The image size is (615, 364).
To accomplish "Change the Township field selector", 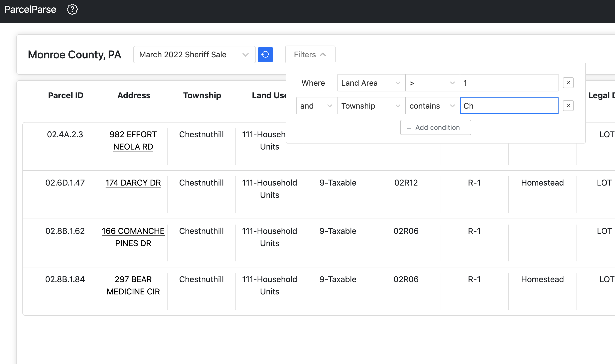I will pyautogui.click(x=371, y=106).
